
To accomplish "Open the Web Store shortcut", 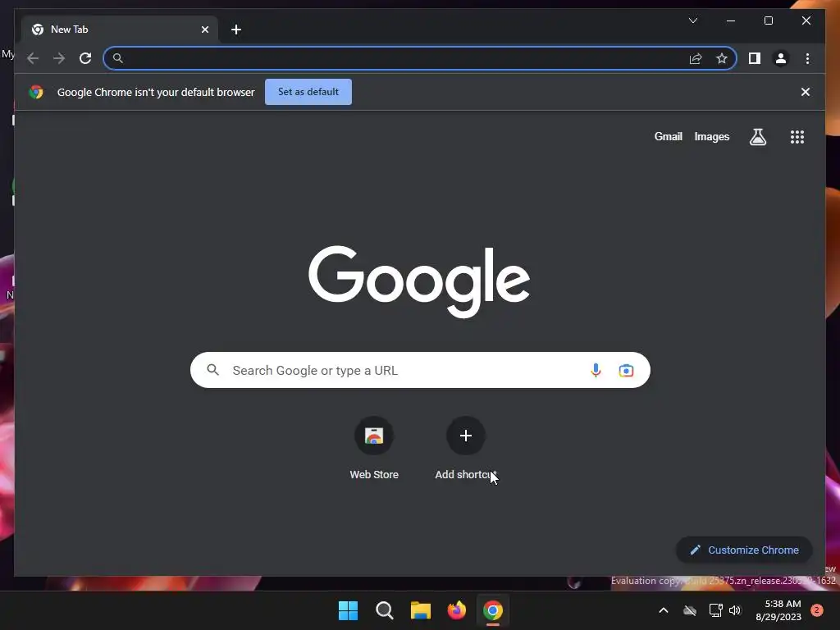I will (374, 449).
